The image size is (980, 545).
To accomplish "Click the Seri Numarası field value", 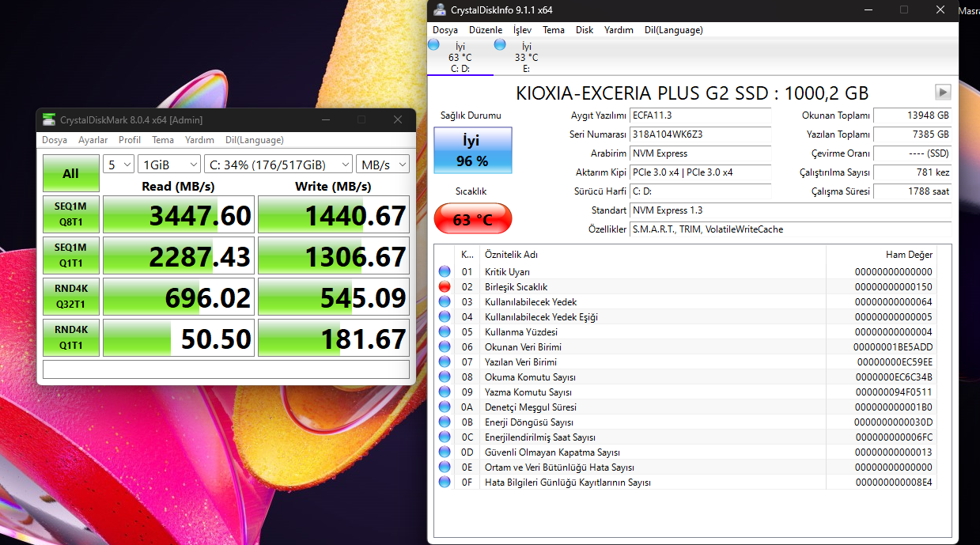I will coord(700,134).
